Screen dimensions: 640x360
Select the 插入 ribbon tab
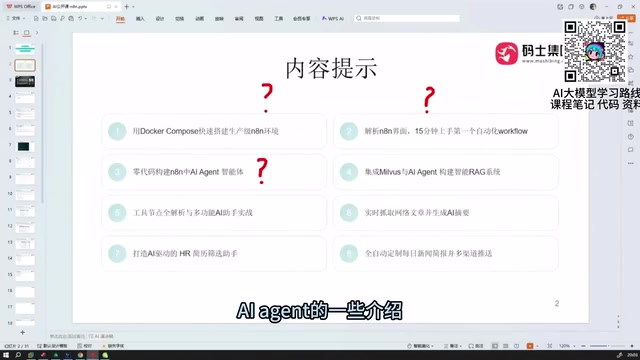pos(140,19)
